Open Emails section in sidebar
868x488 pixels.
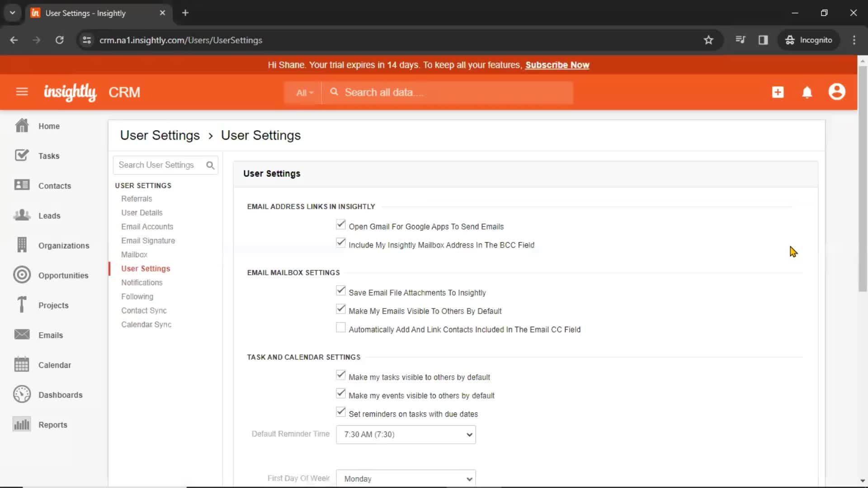tap(51, 335)
